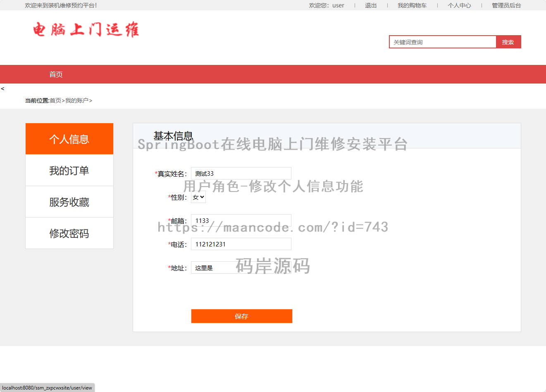The image size is (546, 392).
Task: Open 我的购物车 shopping cart link
Action: click(412, 5)
